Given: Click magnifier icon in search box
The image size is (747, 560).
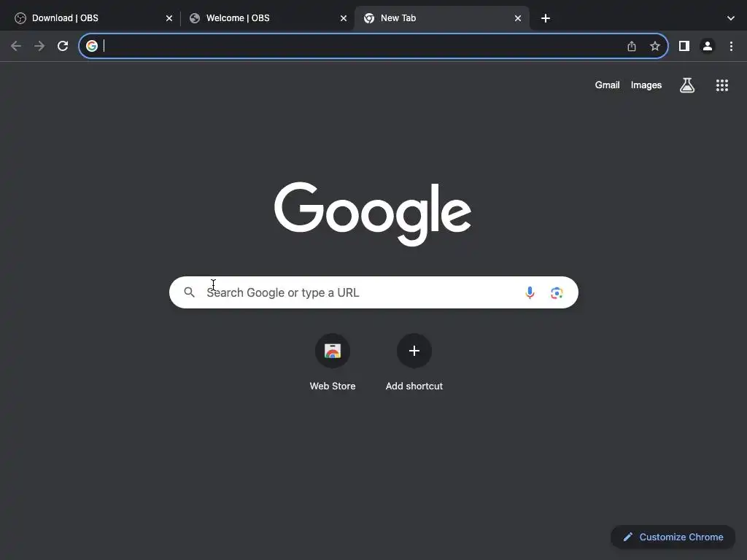Looking at the screenshot, I should pos(190,292).
